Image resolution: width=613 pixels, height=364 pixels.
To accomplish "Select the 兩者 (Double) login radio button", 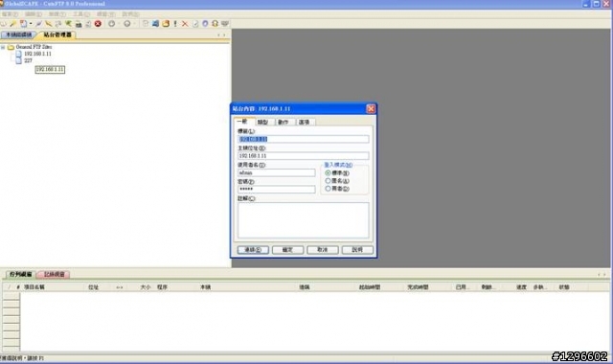I will [x=328, y=189].
